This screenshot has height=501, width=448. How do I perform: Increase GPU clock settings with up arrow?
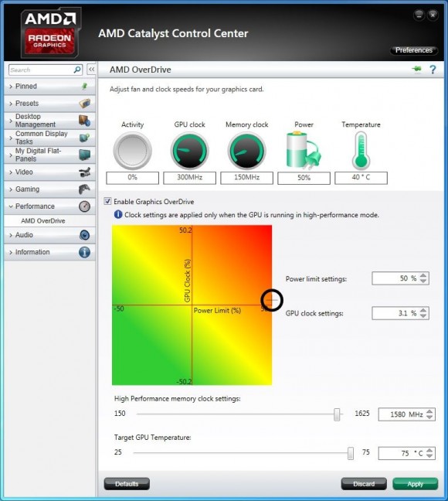[x=423, y=310]
